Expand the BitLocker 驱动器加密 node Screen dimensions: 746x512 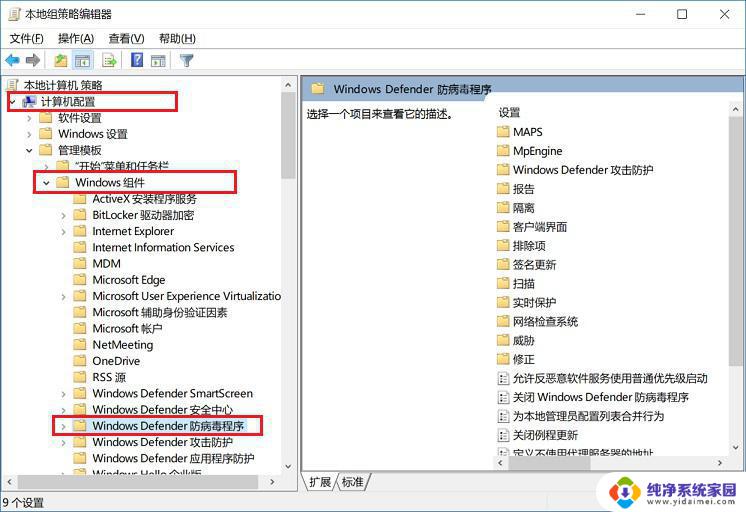pos(63,216)
